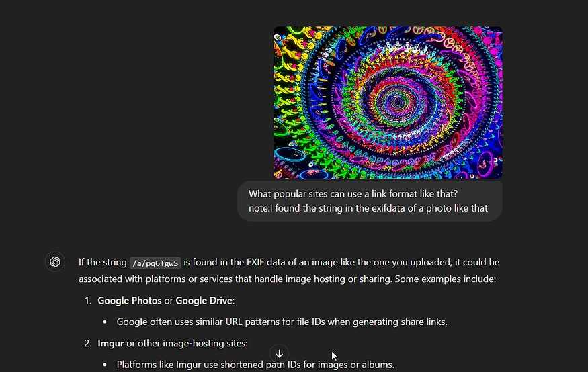Click the list number 1 marker
The height and width of the screenshot is (372, 588).
pyautogui.click(x=88, y=301)
